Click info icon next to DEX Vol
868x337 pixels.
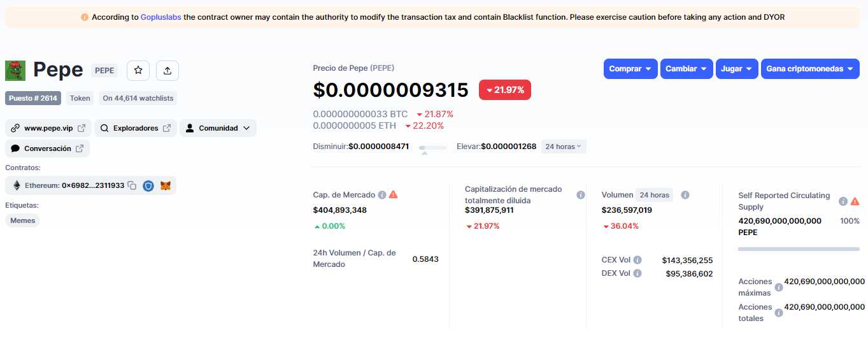point(637,273)
